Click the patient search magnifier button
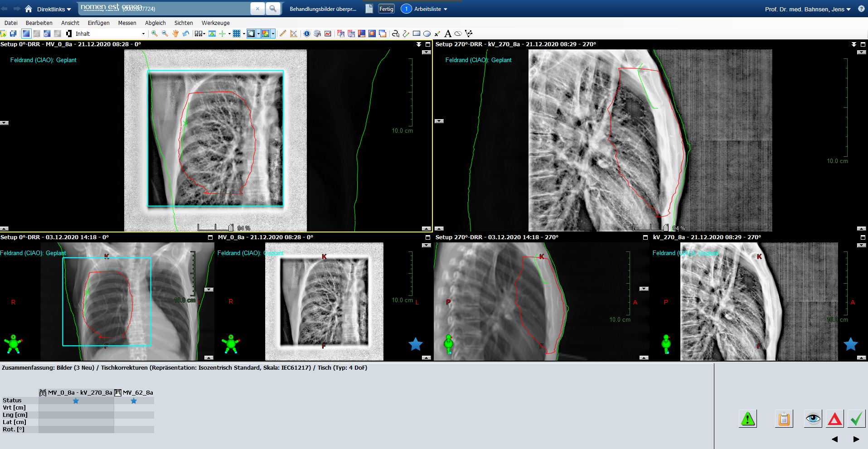Viewport: 868px width, 449px height. (273, 9)
